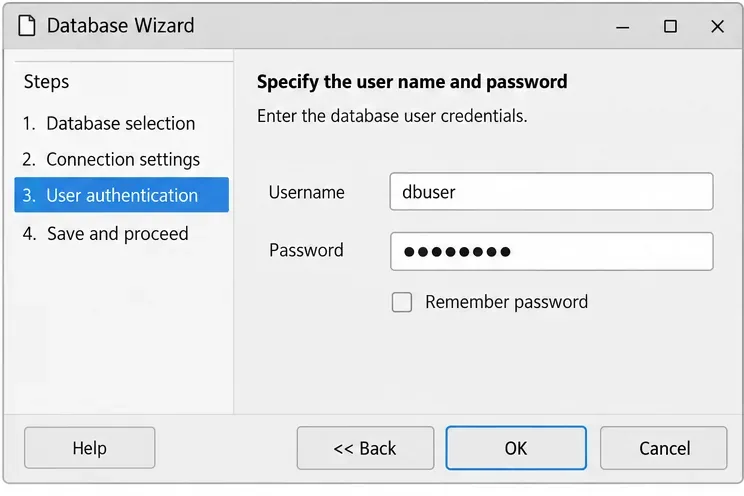Go to step 1 Database selection
The height and width of the screenshot is (496, 744).
click(x=109, y=123)
